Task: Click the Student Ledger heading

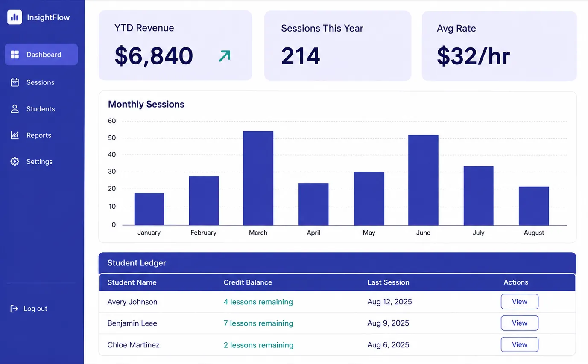Action: 137,263
